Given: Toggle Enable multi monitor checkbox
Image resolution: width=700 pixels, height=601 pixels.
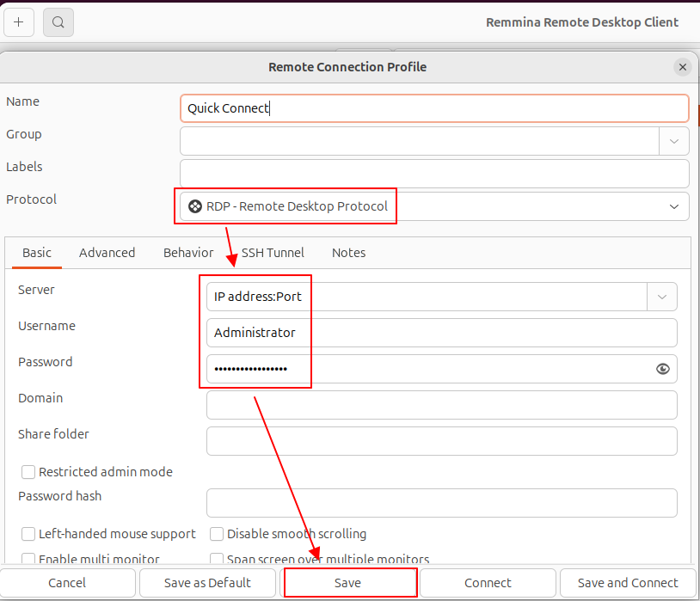Looking at the screenshot, I should click(x=28, y=559).
